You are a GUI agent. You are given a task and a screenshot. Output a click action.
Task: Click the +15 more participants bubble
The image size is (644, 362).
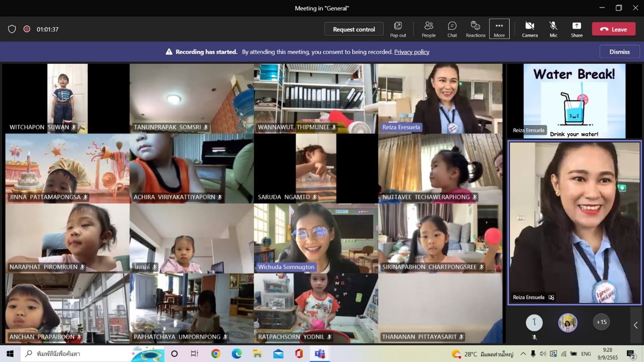coord(601,322)
